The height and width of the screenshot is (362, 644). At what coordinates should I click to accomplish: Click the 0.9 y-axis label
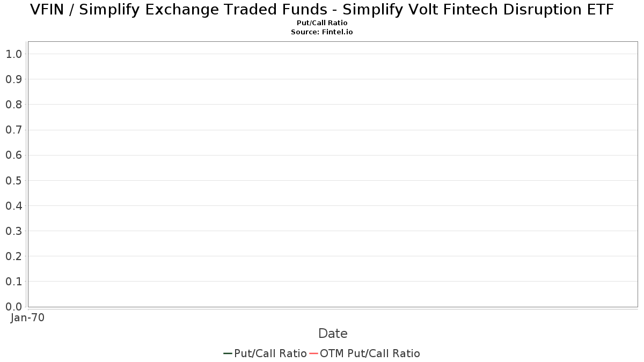click(x=13, y=79)
